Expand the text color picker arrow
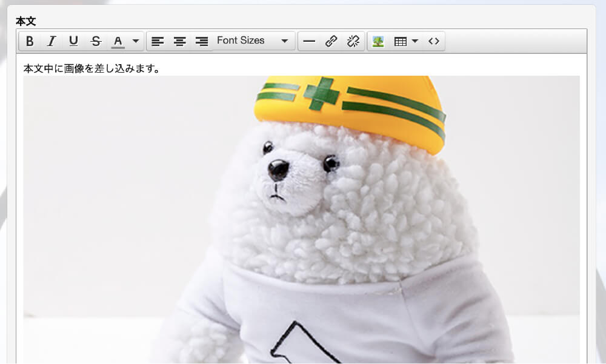Viewport: 606px width, 364px height. click(136, 41)
